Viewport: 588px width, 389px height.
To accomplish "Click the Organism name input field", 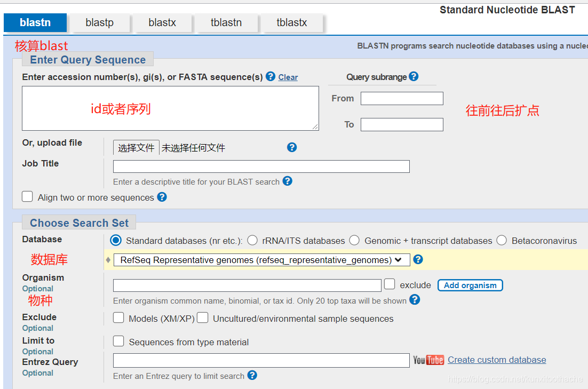I will pyautogui.click(x=247, y=285).
